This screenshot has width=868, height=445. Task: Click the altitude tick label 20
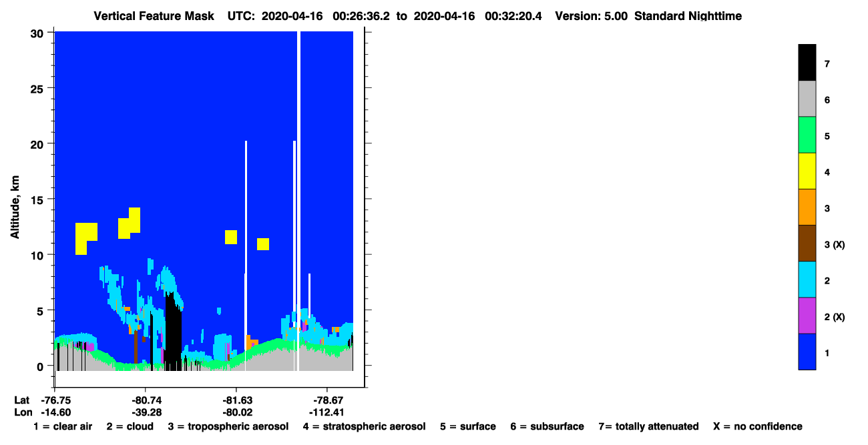(39, 143)
